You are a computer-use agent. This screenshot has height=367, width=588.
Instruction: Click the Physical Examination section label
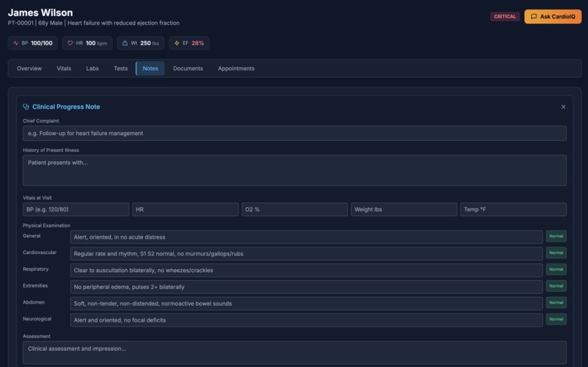coord(47,225)
